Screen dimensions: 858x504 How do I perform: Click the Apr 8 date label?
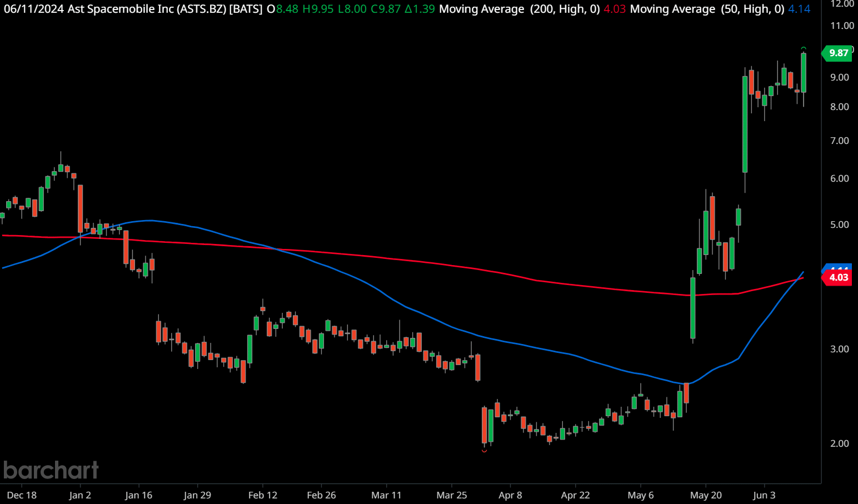[x=510, y=495]
